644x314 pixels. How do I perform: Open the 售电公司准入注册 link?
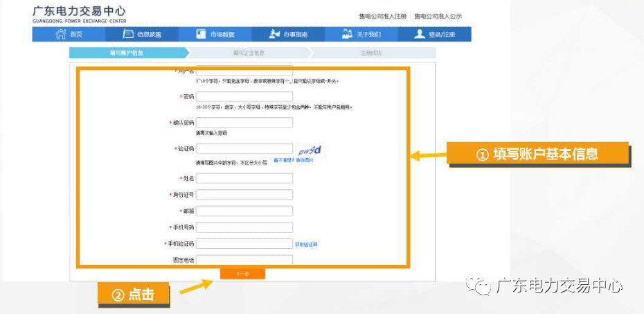point(382,16)
